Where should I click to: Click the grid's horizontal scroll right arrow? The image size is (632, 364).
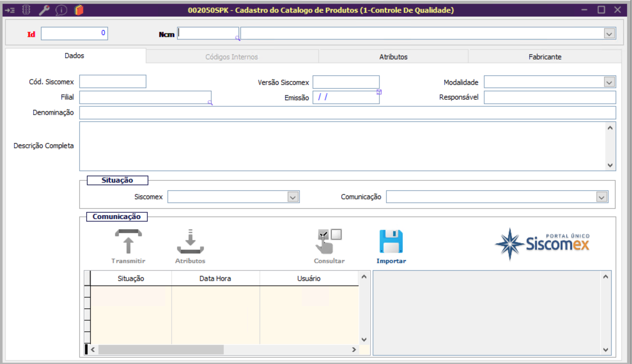[x=354, y=350]
